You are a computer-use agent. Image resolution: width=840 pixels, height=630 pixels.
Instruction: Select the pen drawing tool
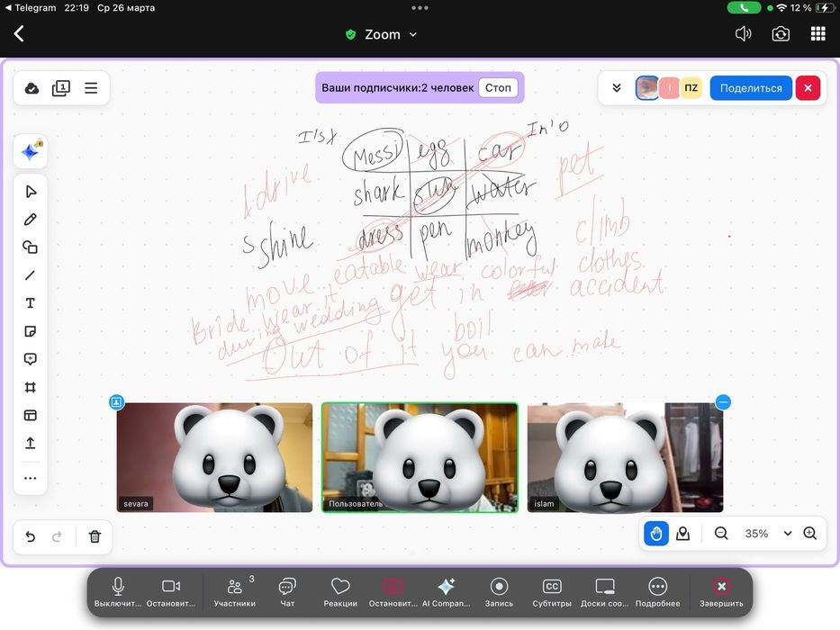pyautogui.click(x=31, y=220)
